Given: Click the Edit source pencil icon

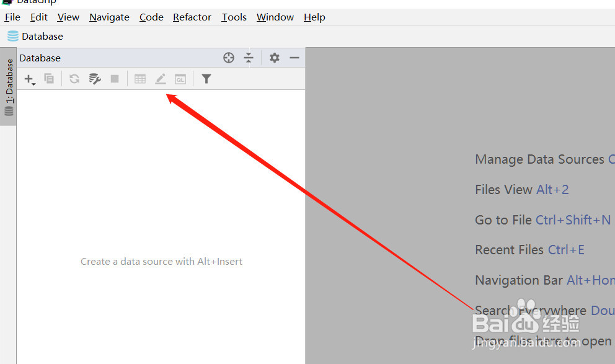Looking at the screenshot, I should [161, 79].
